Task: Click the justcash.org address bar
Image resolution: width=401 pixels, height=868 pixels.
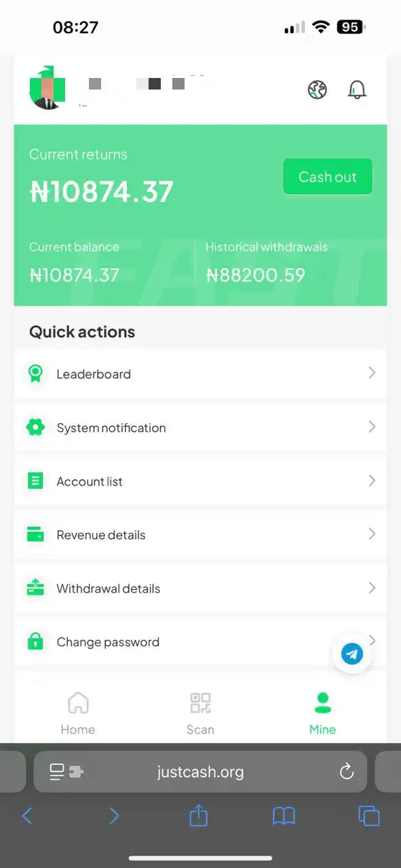Action: [200, 771]
